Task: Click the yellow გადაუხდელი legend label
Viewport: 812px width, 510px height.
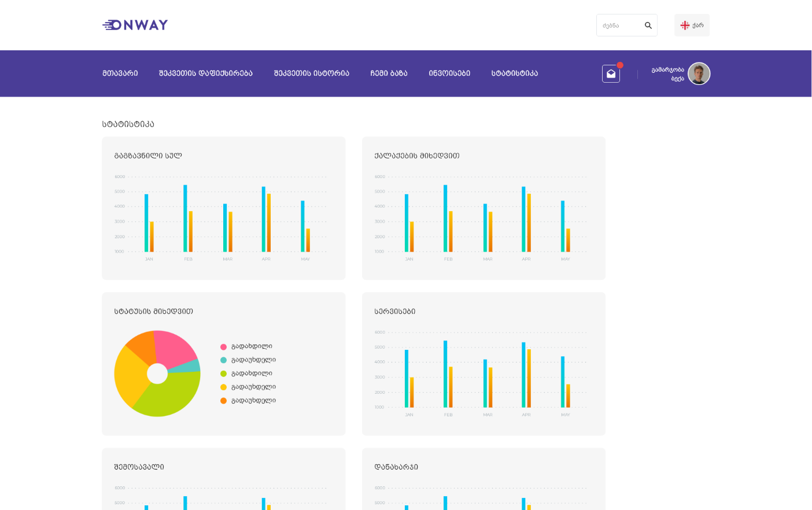Action: point(253,387)
